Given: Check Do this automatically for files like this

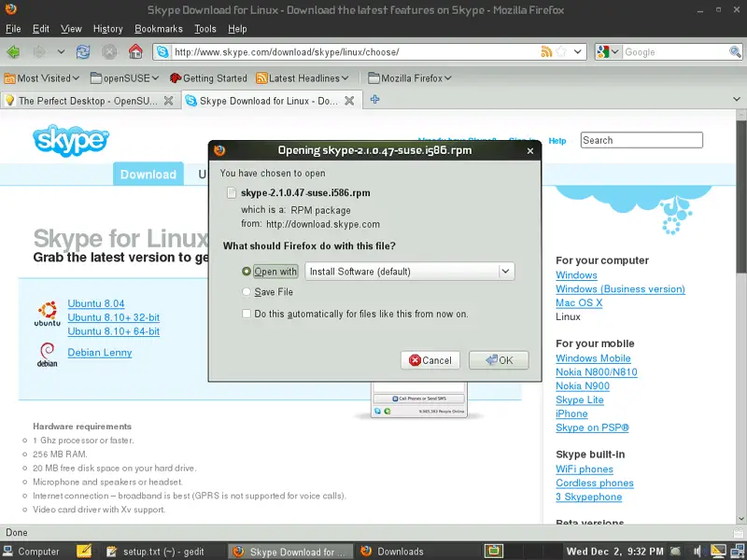Looking at the screenshot, I should click(x=247, y=314).
